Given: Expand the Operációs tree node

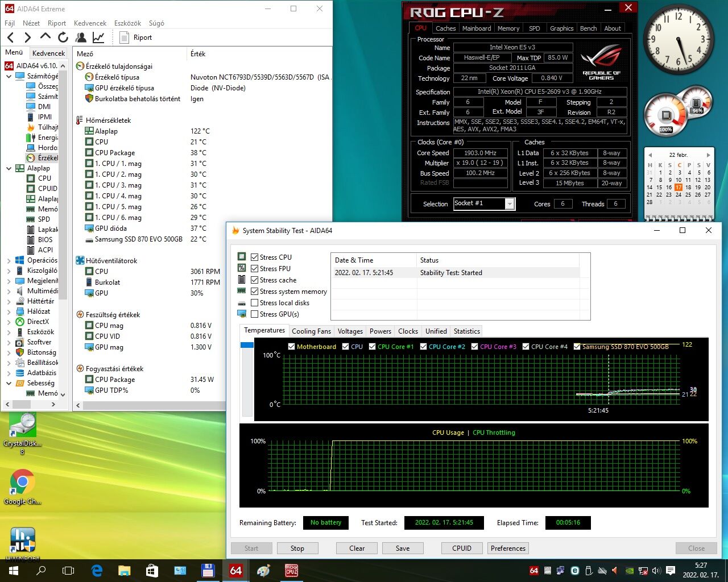Looking at the screenshot, I should [9, 260].
